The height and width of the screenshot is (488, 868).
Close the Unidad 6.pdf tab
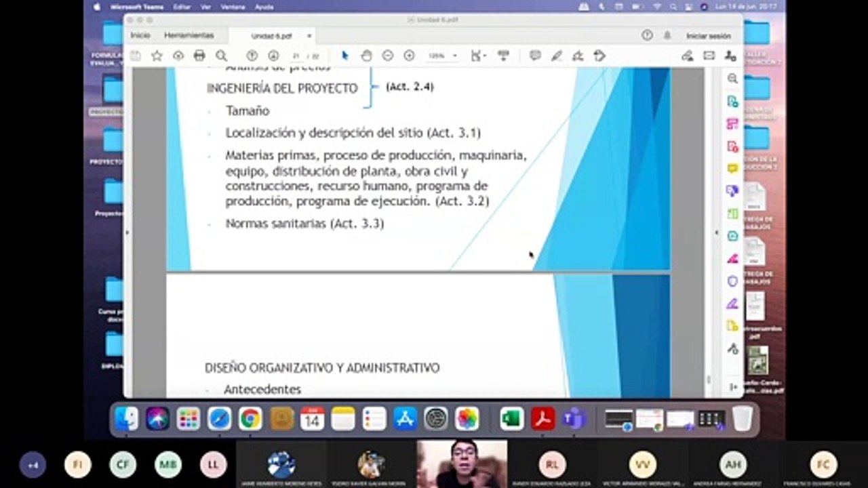309,36
